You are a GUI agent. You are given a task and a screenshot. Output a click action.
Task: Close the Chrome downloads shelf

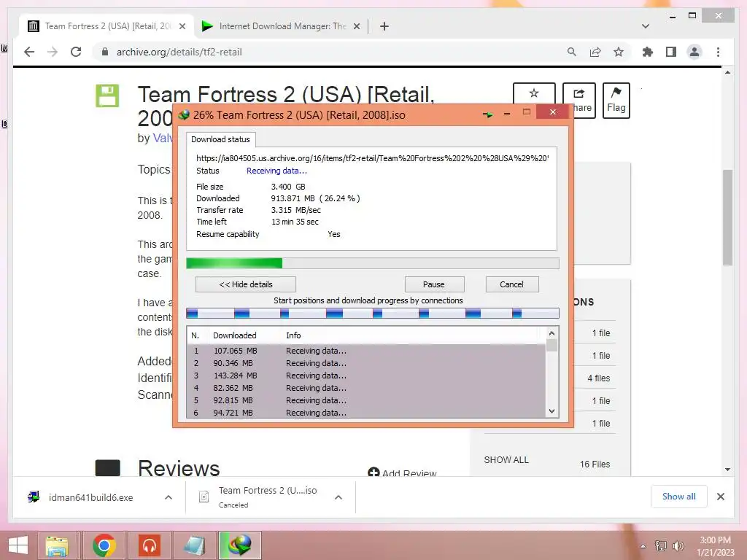[720, 497]
